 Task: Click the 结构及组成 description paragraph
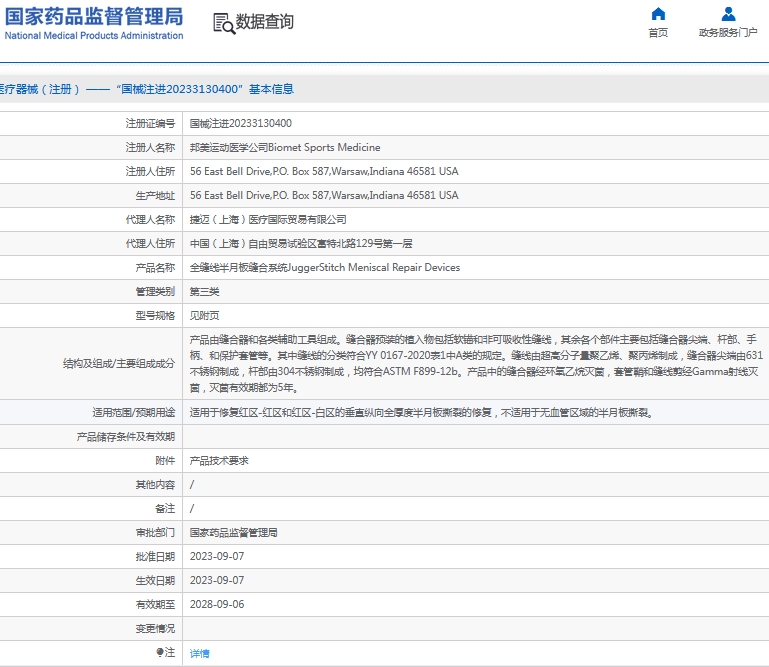pyautogui.click(x=476, y=363)
